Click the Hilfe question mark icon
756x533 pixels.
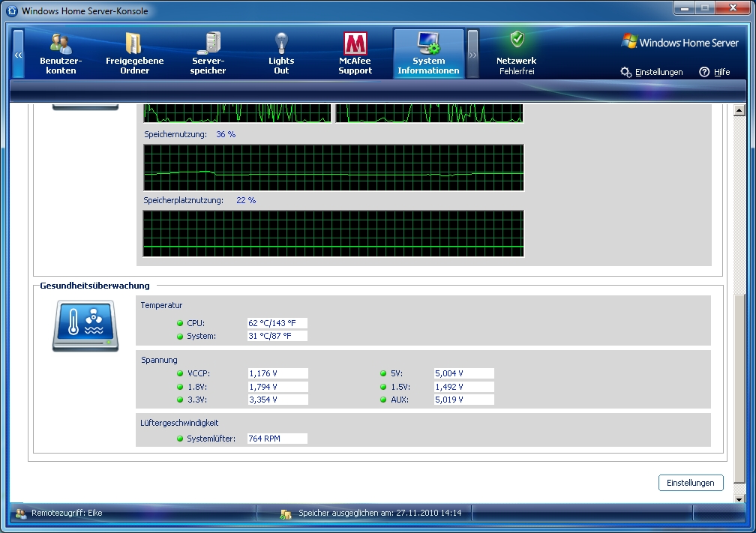(x=704, y=72)
